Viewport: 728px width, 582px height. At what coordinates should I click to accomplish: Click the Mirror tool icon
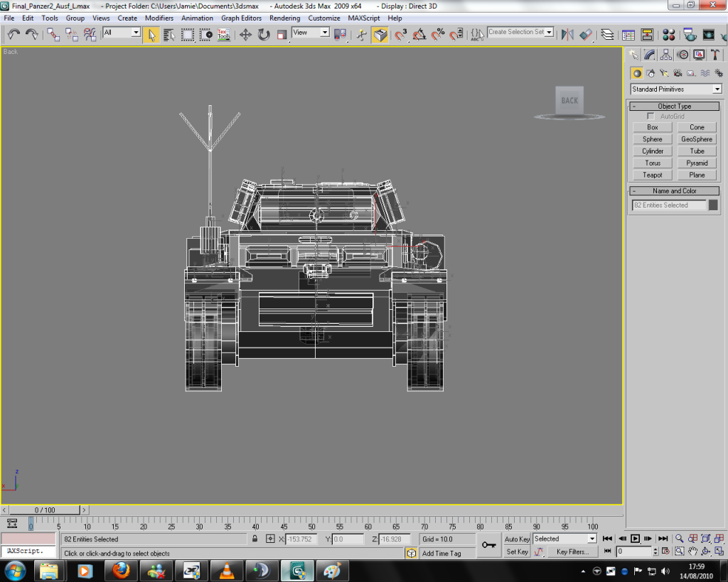coord(567,34)
